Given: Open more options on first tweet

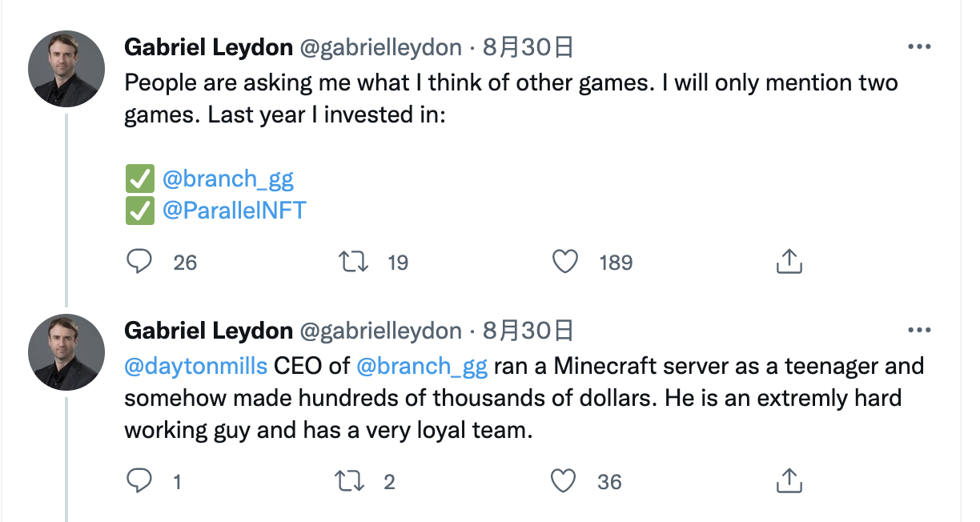Looking at the screenshot, I should 918,47.
